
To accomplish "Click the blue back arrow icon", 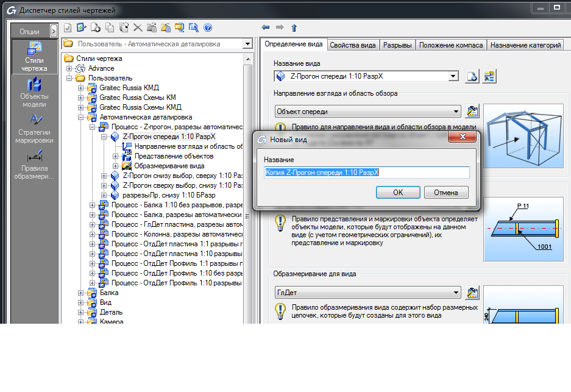I will pyautogui.click(x=265, y=27).
